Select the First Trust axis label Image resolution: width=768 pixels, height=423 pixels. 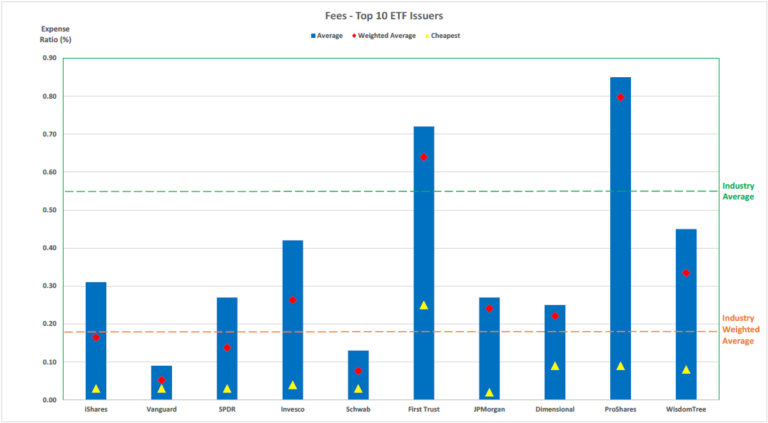coord(424,409)
